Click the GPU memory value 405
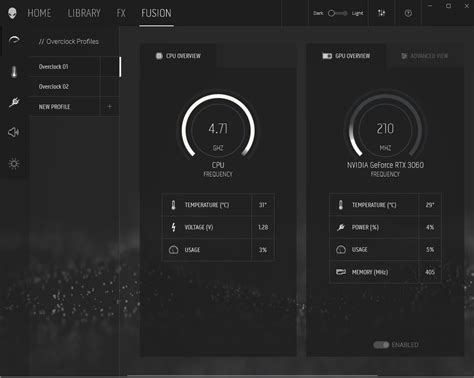This screenshot has width=474, height=378. point(430,272)
